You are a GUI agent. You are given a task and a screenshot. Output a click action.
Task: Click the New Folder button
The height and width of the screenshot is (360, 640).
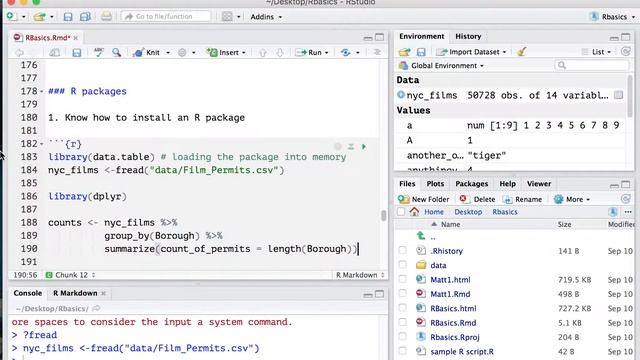click(424, 199)
